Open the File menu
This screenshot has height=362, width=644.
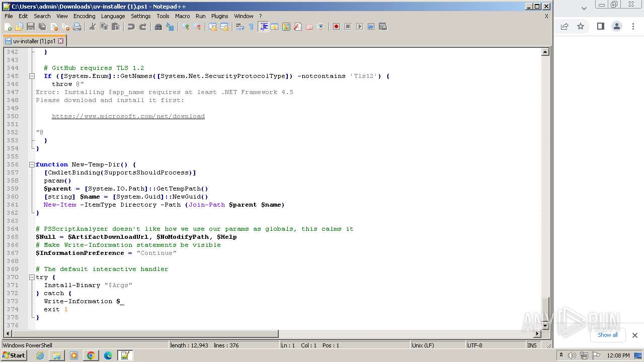[9, 16]
